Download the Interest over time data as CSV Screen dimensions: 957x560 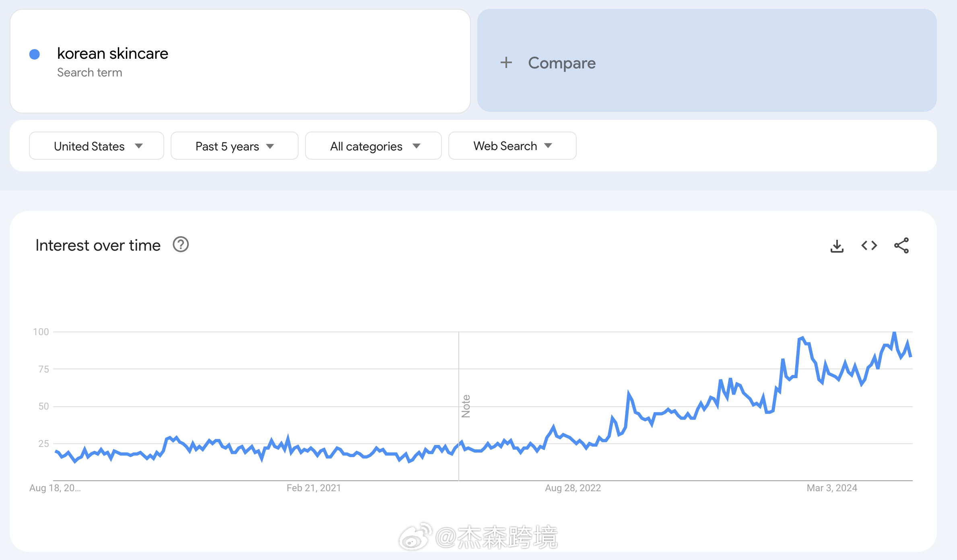pyautogui.click(x=837, y=245)
